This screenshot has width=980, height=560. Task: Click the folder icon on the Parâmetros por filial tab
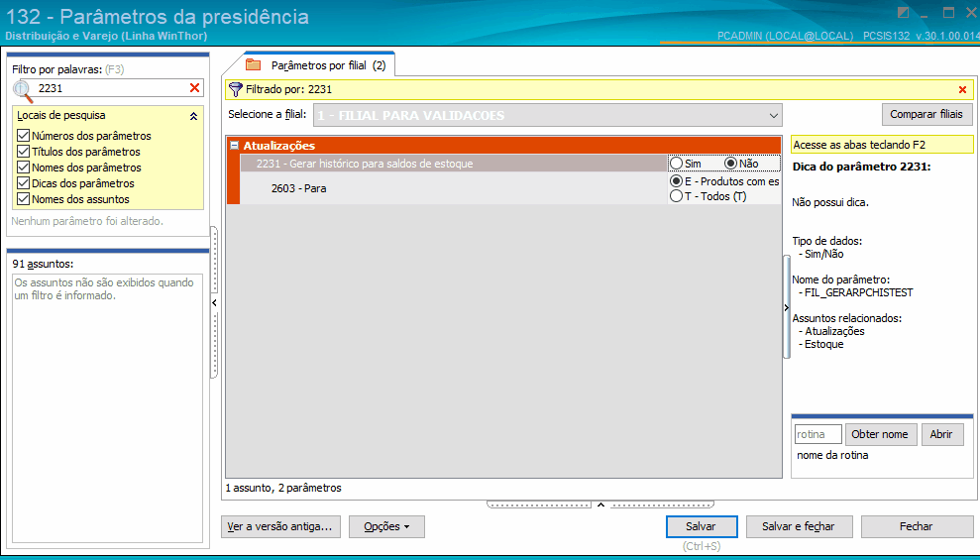[253, 64]
